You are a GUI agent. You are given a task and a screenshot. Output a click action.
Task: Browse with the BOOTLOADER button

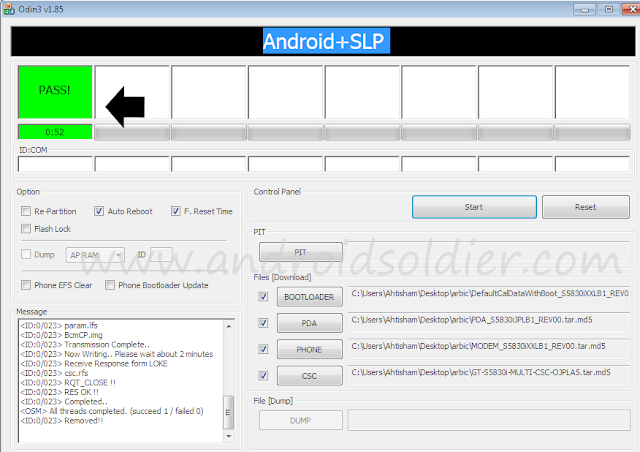(x=309, y=297)
